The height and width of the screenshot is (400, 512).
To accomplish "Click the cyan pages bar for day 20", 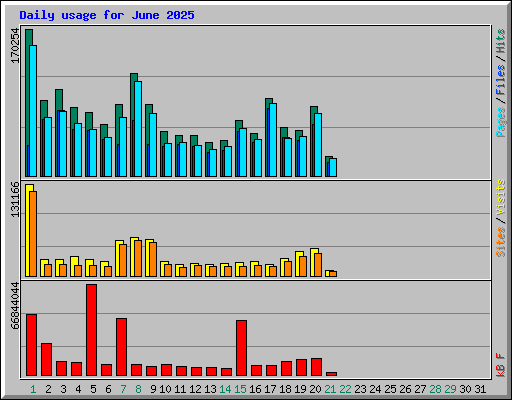I will pyautogui.click(x=318, y=145).
